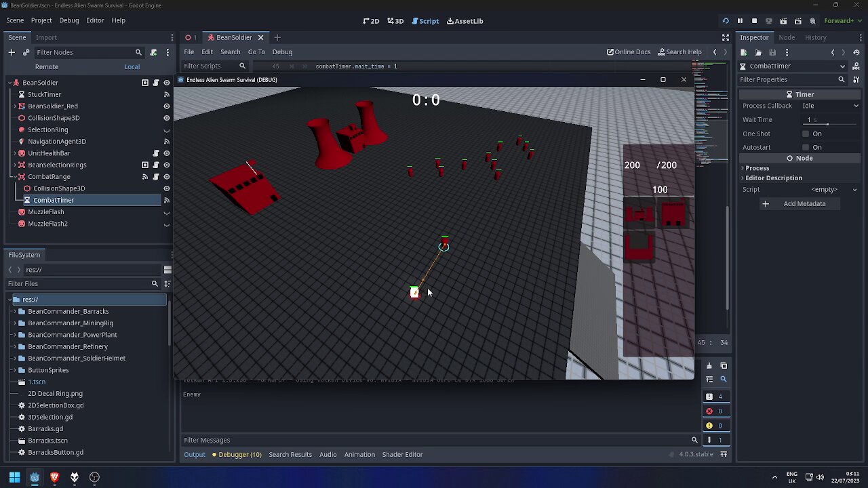Open AssetLib workspace

click(465, 21)
